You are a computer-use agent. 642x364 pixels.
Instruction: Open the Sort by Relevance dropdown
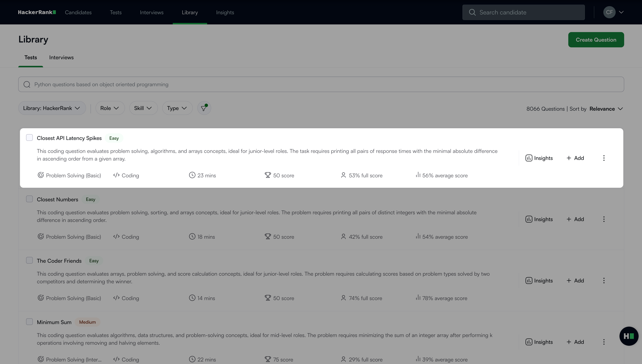[x=606, y=109]
